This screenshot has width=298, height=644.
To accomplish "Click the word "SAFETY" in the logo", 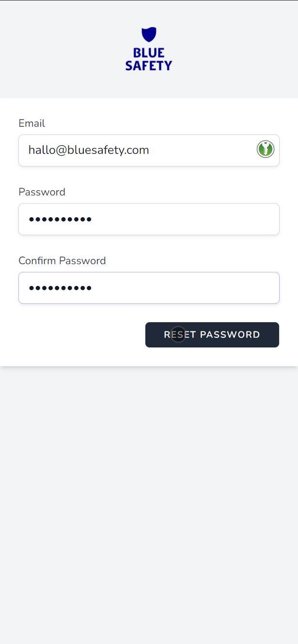I will pos(149,65).
